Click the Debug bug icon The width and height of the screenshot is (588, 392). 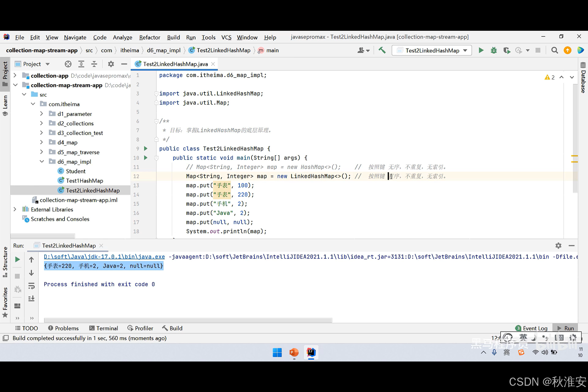[x=494, y=50]
